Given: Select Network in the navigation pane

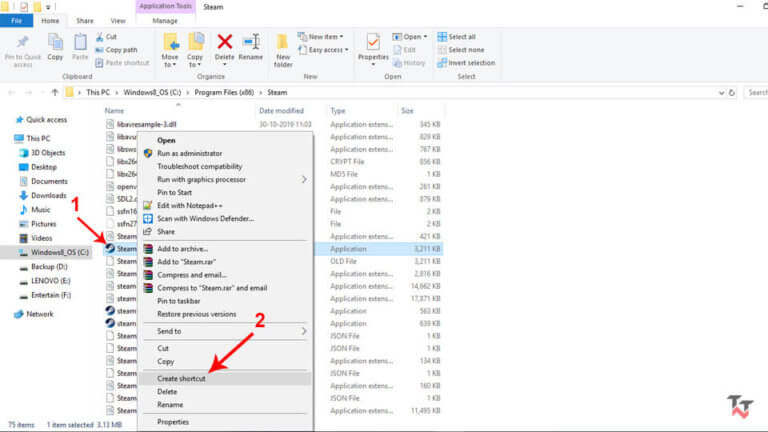Looking at the screenshot, I should pyautogui.click(x=34, y=314).
